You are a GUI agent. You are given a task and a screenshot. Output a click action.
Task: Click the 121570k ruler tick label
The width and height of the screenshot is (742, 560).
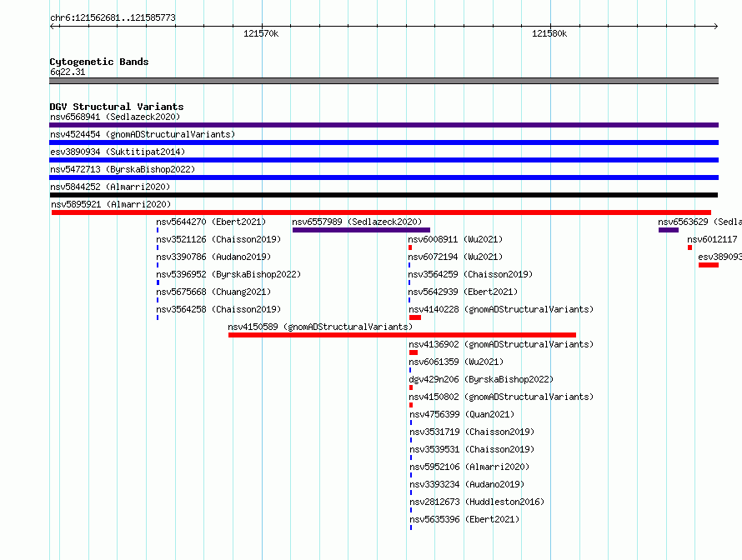[x=261, y=33]
